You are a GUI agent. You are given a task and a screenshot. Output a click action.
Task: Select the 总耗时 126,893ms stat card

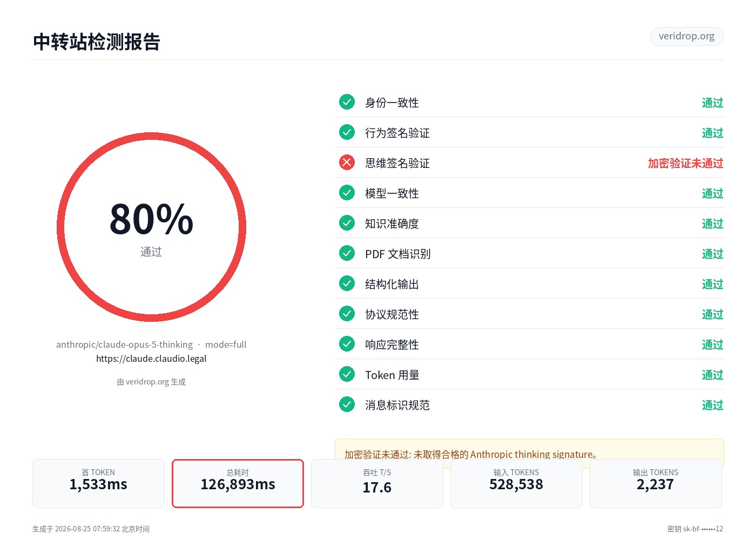[x=238, y=483]
